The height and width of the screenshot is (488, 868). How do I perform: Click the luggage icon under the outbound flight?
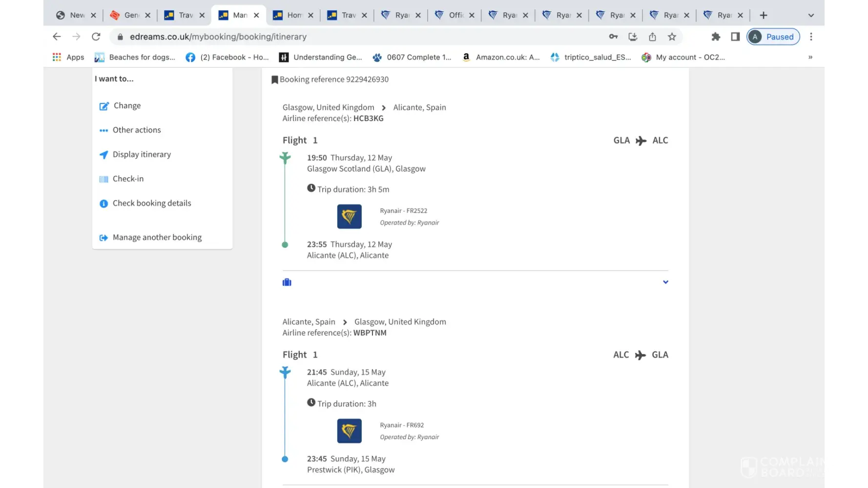(287, 282)
